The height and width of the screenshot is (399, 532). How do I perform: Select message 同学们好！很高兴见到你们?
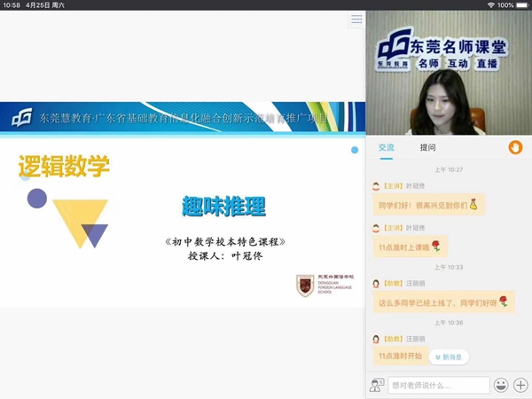429,205
